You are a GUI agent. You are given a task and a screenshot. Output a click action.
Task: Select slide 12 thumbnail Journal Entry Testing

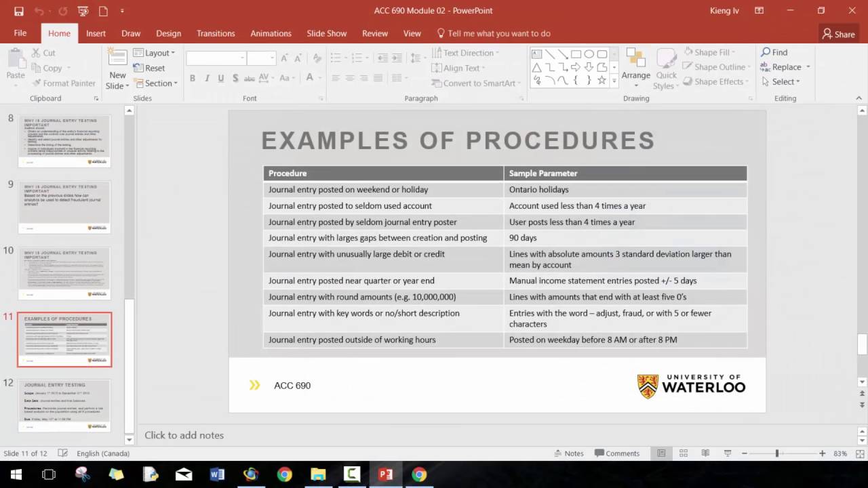pos(64,405)
